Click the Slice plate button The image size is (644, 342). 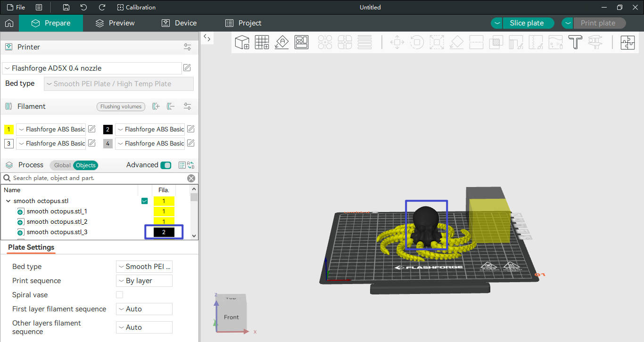(528, 23)
